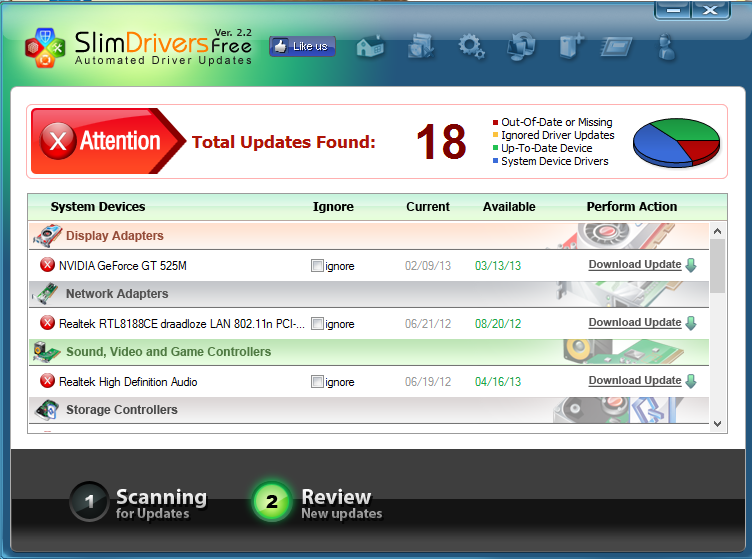This screenshot has width=752, height=559.
Task: Download Update for Realtek RTL8188CE LAN
Action: point(635,323)
